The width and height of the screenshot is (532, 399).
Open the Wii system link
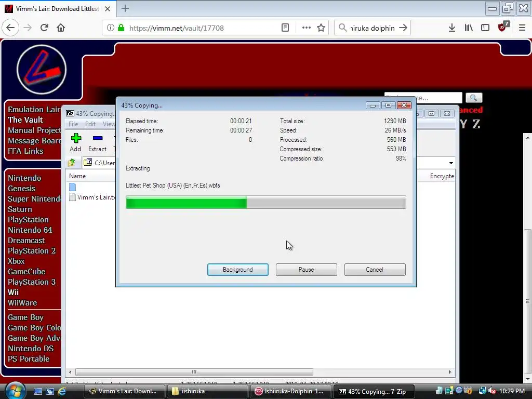(13, 292)
